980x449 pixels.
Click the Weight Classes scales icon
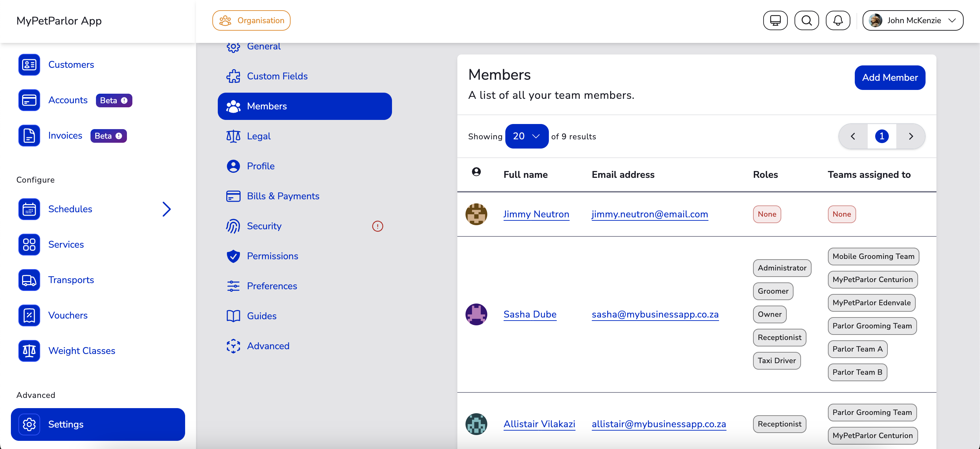pos(29,351)
